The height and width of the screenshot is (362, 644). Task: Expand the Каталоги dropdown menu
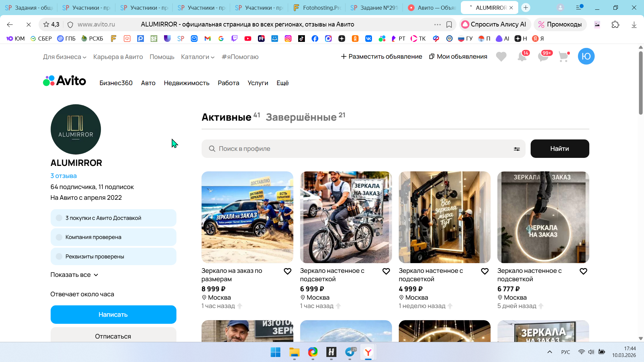click(x=198, y=57)
